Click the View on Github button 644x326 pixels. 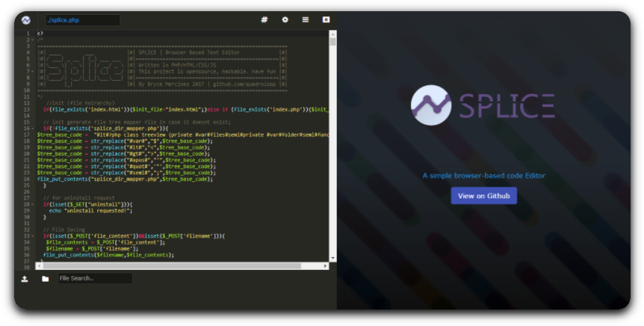click(484, 196)
